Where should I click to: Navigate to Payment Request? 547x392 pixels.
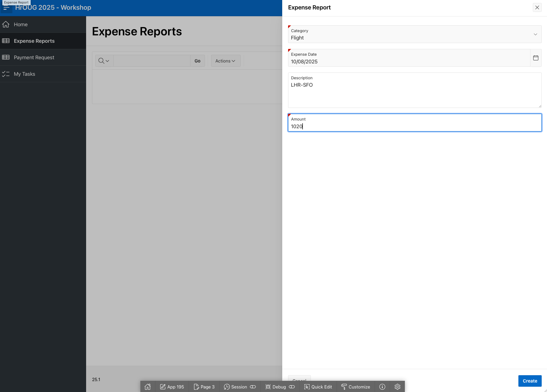tap(34, 57)
